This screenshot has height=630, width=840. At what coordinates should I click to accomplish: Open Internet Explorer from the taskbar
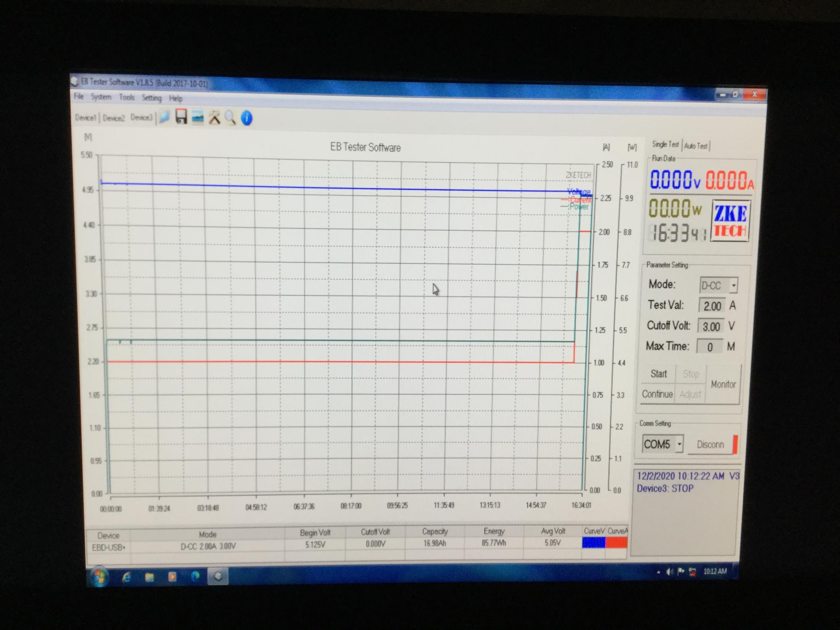pos(126,577)
